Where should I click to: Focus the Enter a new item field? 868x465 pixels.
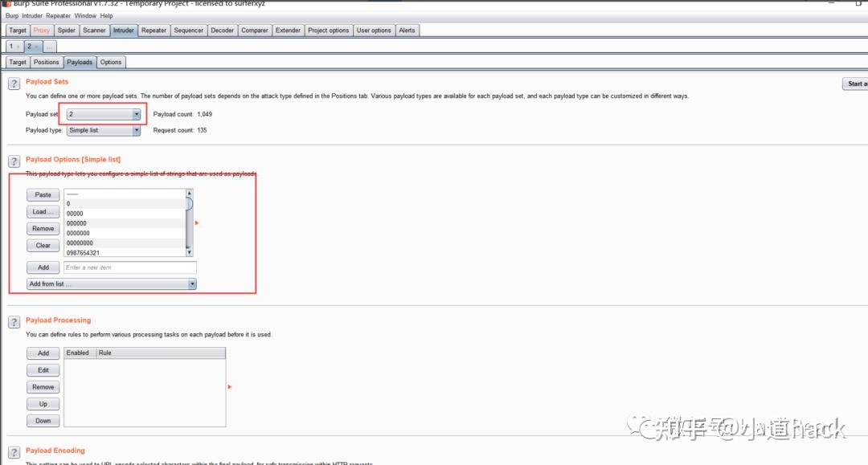click(x=130, y=267)
